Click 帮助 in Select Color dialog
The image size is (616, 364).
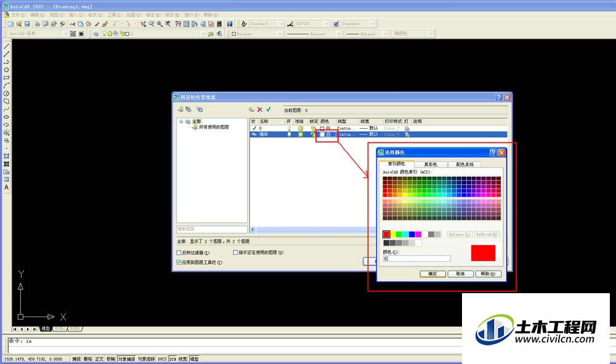click(488, 273)
